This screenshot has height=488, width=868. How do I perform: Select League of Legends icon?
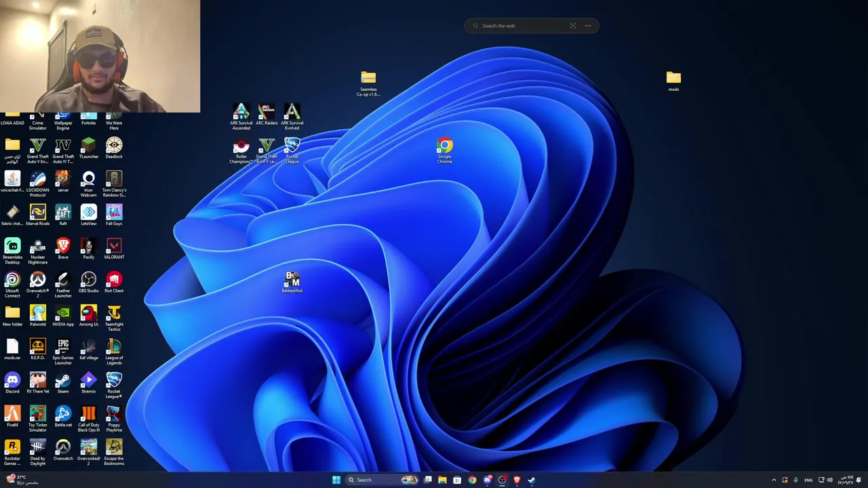[x=114, y=352]
